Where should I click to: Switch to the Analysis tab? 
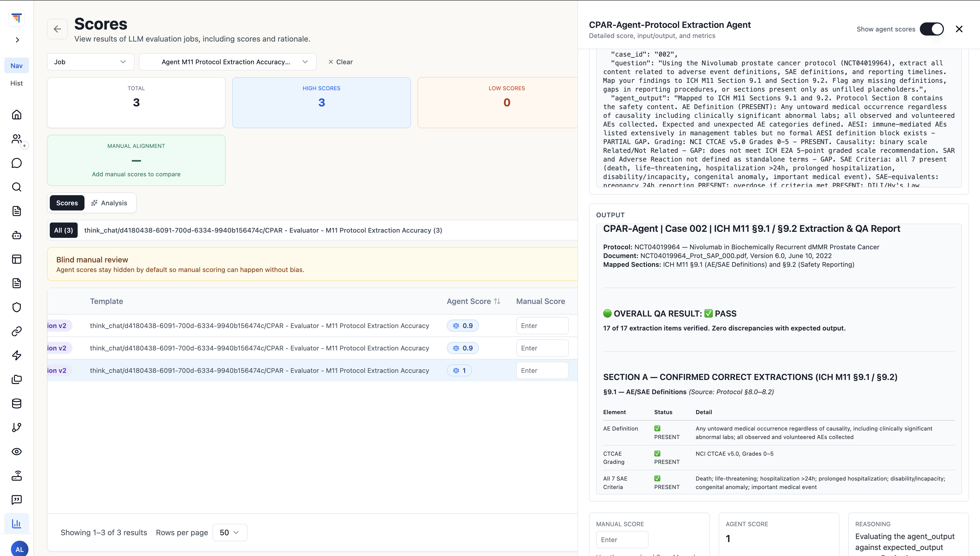point(109,203)
